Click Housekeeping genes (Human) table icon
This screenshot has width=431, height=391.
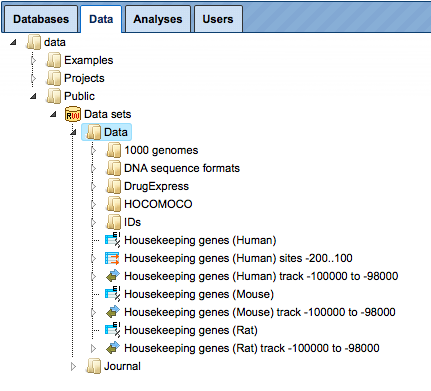point(113,240)
